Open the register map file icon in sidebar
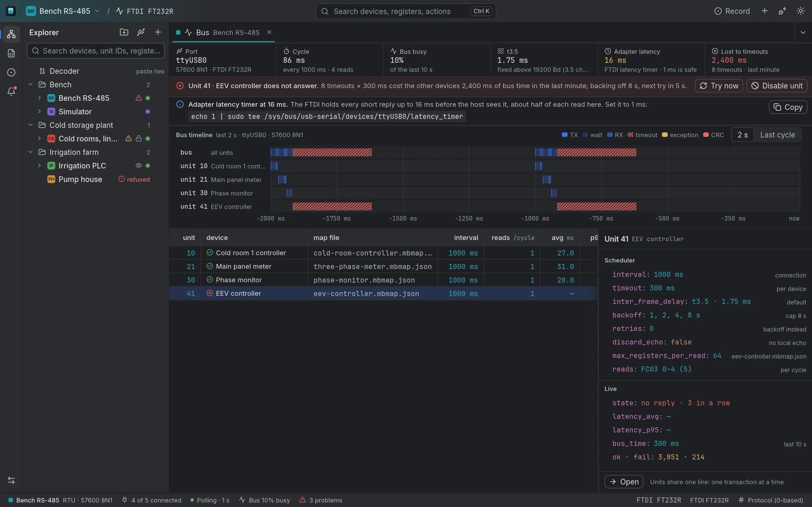 11,53
